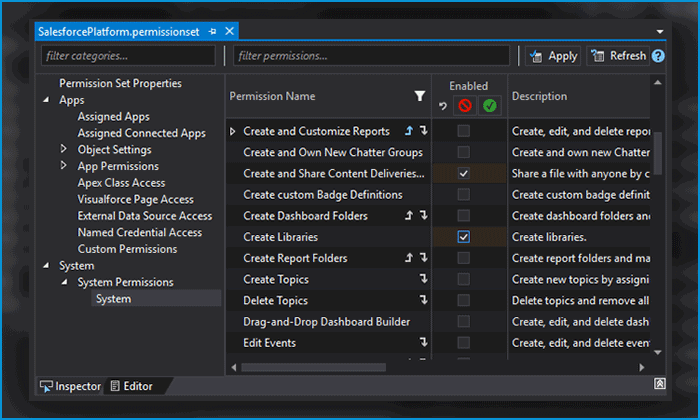700x420 pixels.
Task: Enable Create Report Folders checkbox
Action: point(464,258)
